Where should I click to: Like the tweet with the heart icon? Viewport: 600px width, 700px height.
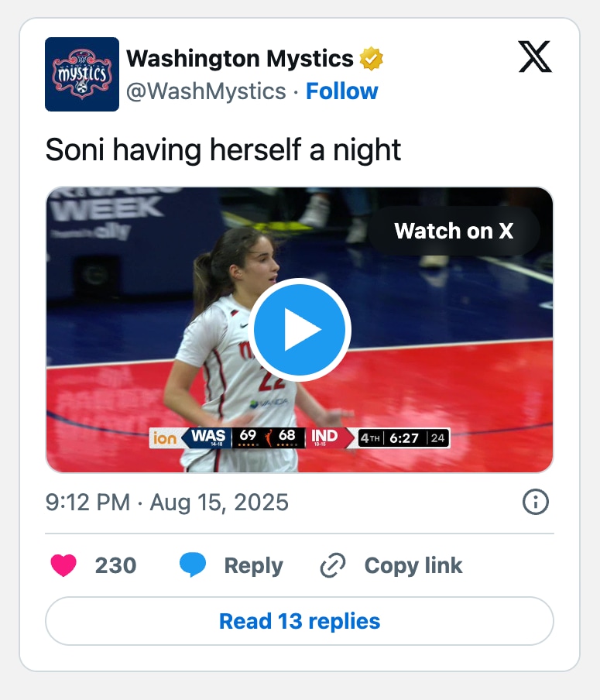pos(63,566)
